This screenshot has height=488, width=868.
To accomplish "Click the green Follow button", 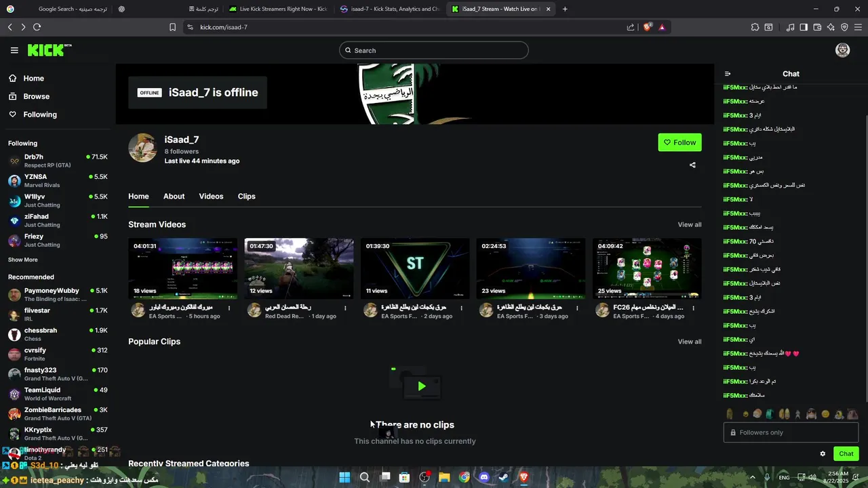I will [679, 142].
